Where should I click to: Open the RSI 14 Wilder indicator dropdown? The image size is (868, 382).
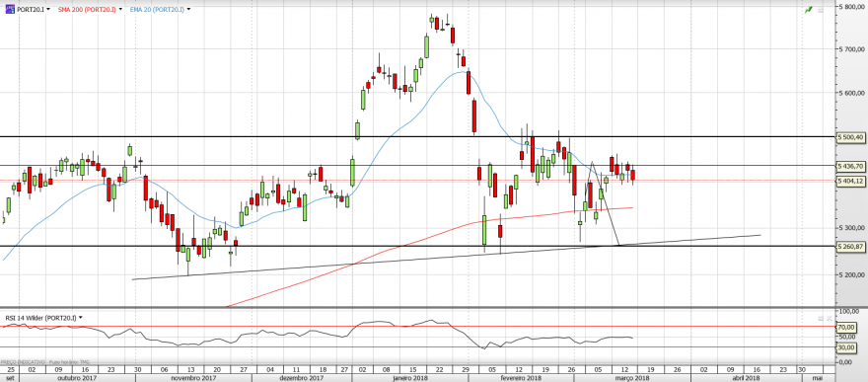81,317
